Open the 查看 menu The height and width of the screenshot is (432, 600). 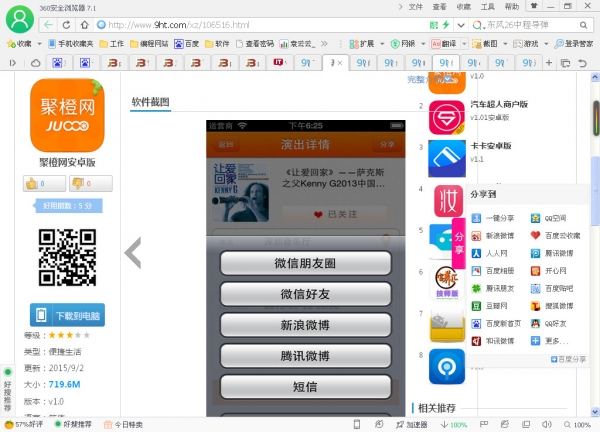pos(439,7)
